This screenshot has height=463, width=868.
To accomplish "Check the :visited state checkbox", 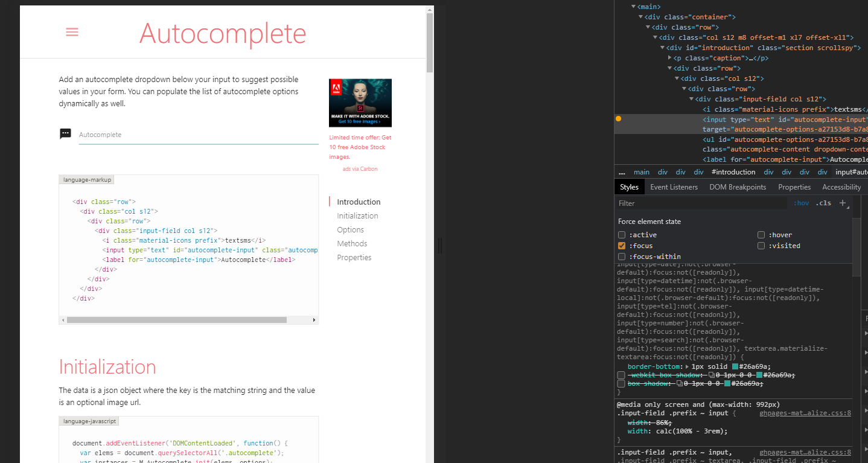I will 761,245.
